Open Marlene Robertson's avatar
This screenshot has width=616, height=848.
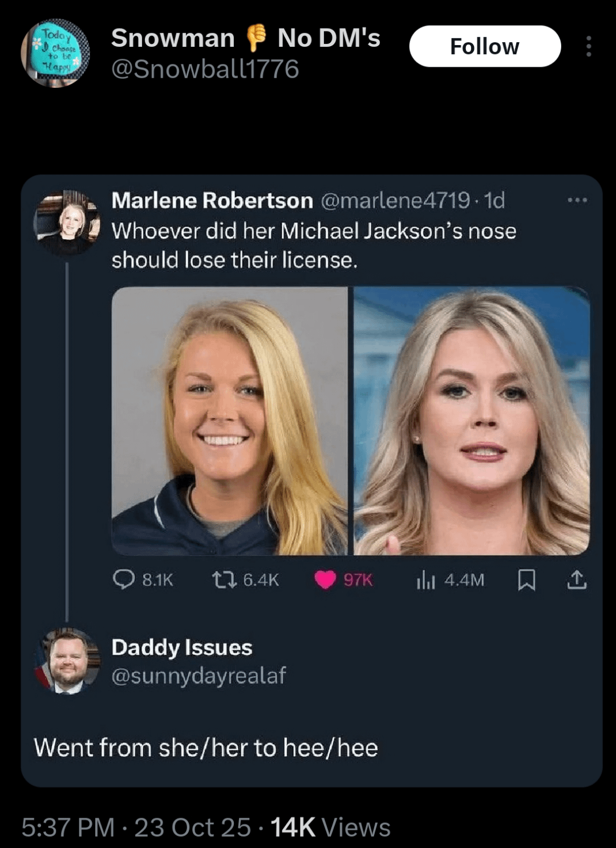tap(67, 223)
